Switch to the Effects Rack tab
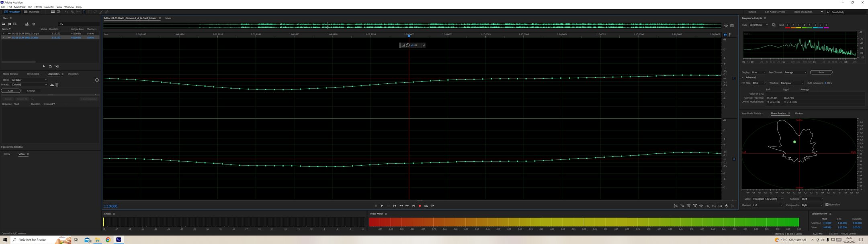 pos(33,74)
